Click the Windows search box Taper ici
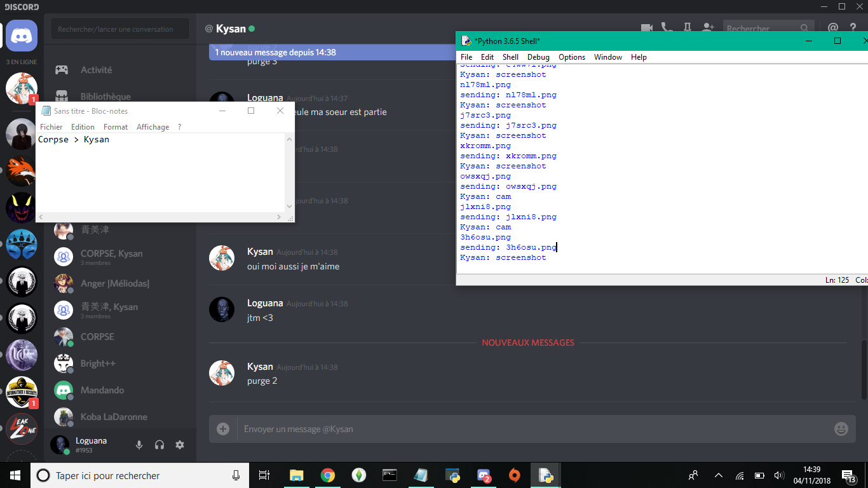 [140, 475]
